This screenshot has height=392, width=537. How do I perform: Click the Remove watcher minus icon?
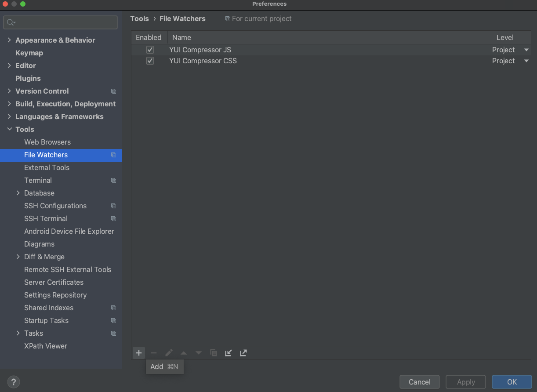tap(154, 353)
